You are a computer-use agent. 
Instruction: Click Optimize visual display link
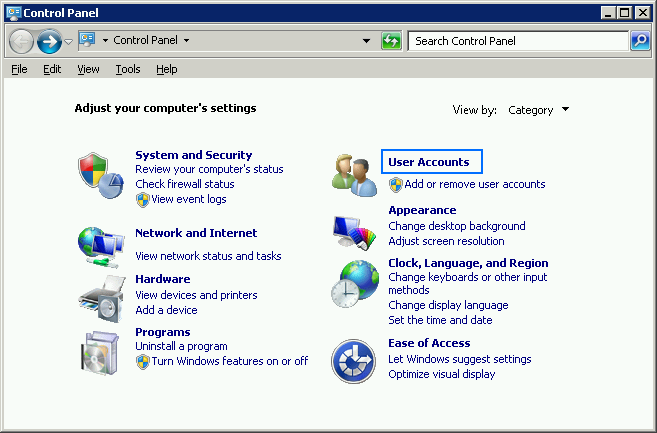[x=442, y=374]
